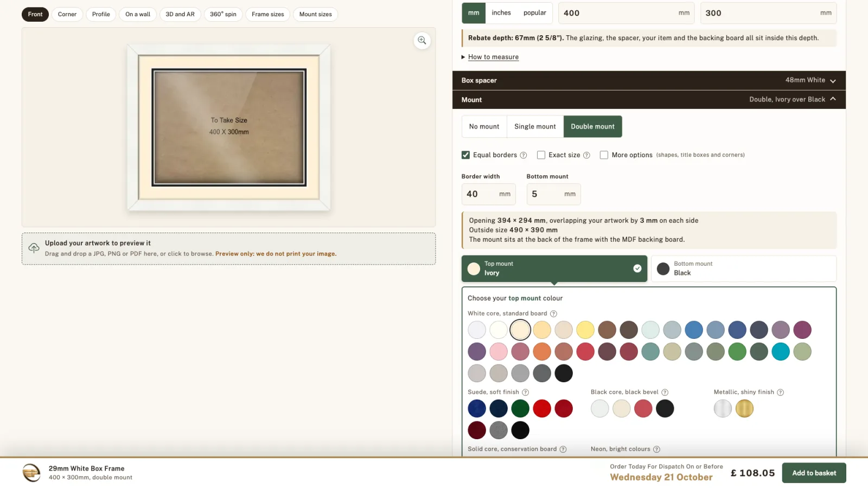Viewport: 868px width, 488px height.
Task: Pick the gold metallic mount colour
Action: 744,409
